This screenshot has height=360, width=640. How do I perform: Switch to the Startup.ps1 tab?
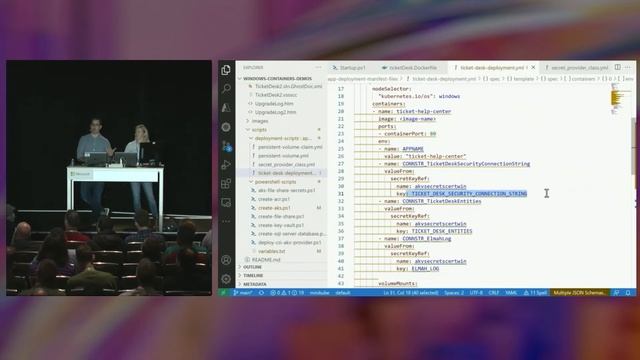click(349, 67)
